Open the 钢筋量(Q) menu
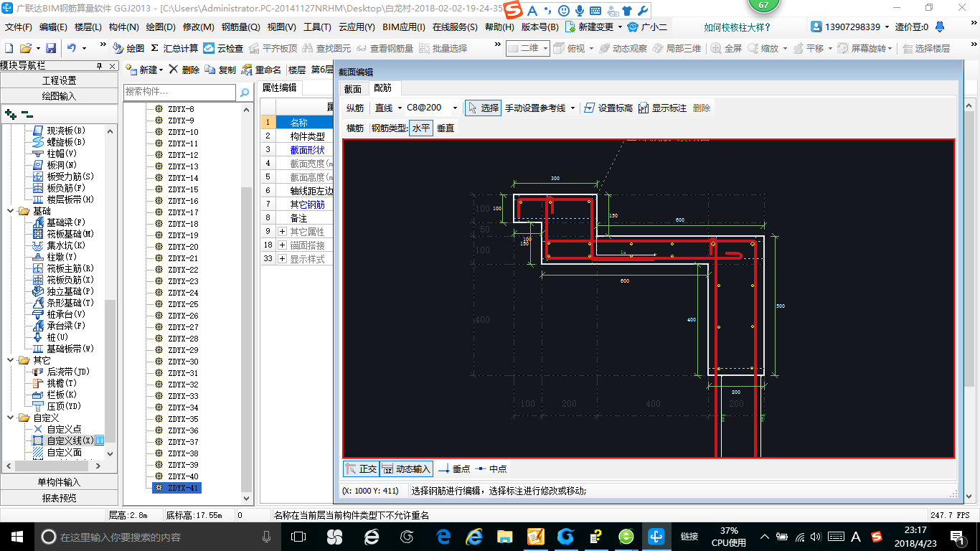980x551 pixels. 240,27
